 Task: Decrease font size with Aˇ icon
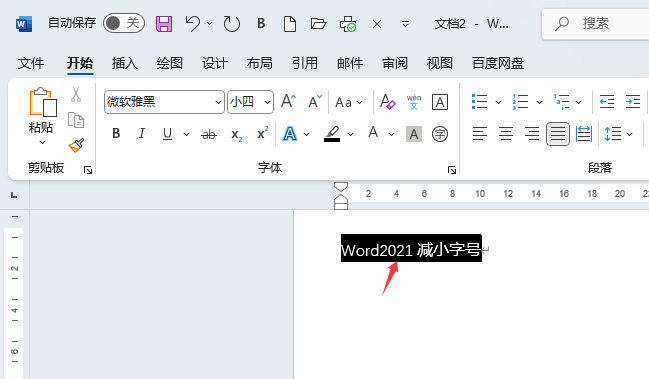point(315,101)
